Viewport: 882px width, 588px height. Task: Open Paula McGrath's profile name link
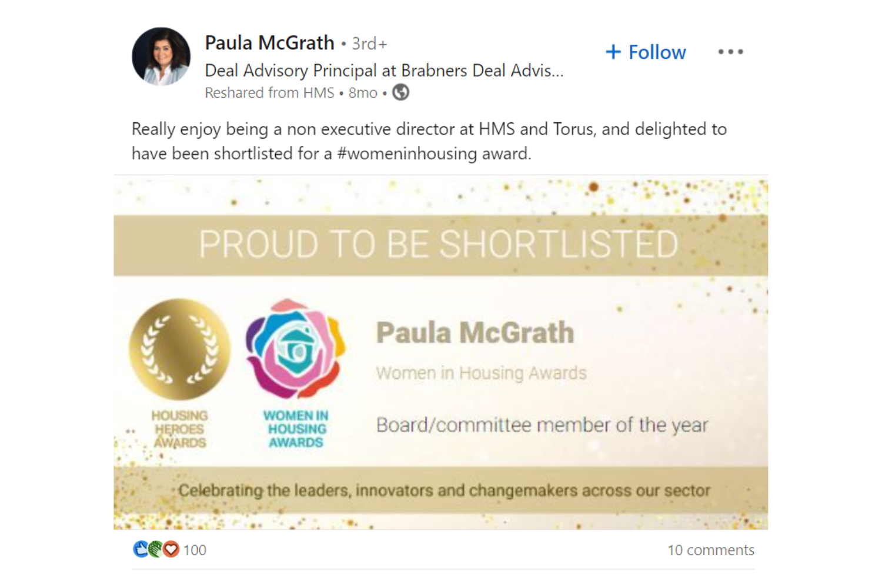click(269, 43)
